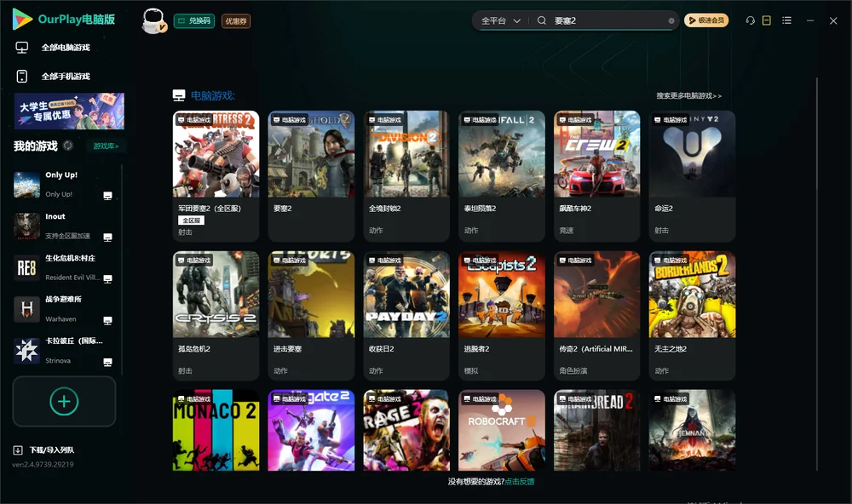Image resolution: width=852 pixels, height=504 pixels.
Task: Open the 命运2 Destiny game card
Action: (x=692, y=176)
